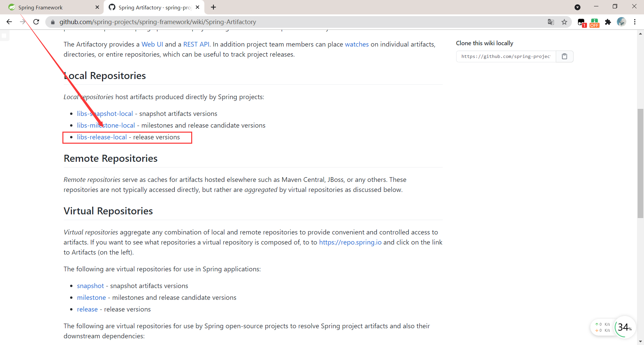This screenshot has width=644, height=345.
Task: Click the tab search dropdown arrow
Action: pos(578,7)
